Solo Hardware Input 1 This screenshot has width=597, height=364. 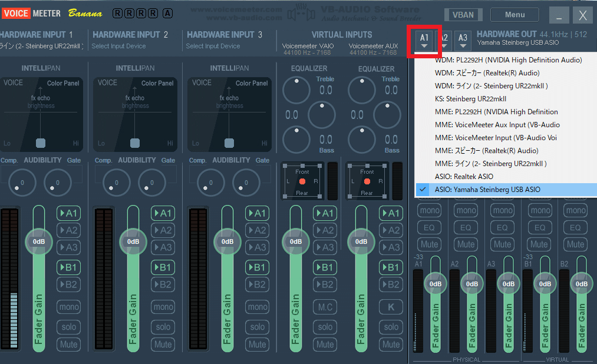68,327
